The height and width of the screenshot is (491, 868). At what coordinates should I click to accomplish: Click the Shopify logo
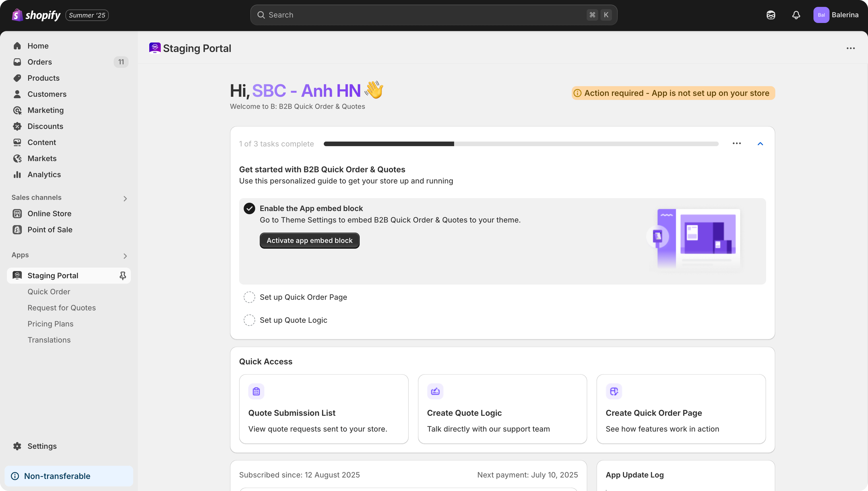(36, 15)
